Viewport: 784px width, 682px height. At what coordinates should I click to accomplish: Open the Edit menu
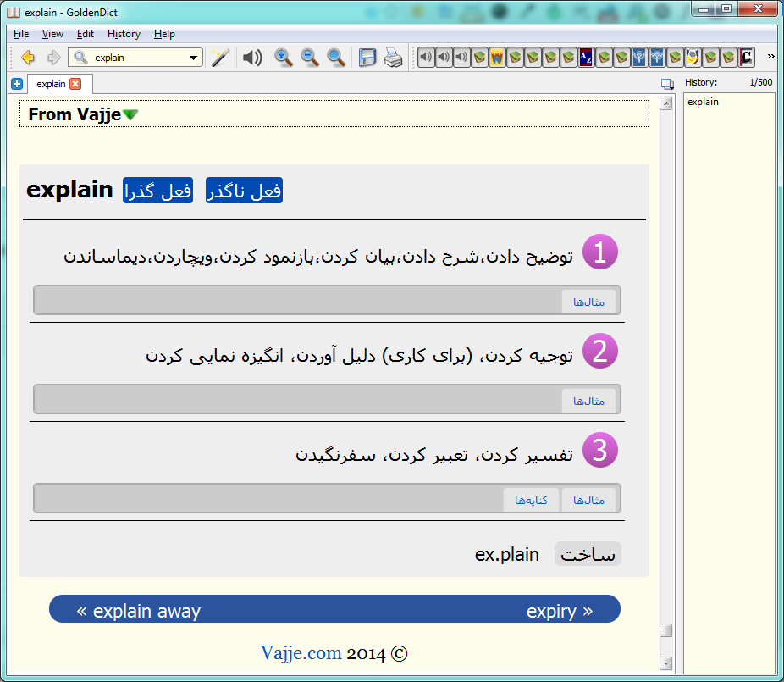pos(85,34)
